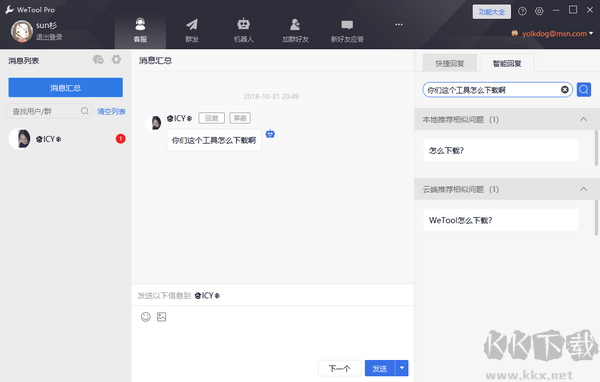Open the 群发 mass-send tab
Screen dimensions: 600x382
tap(192, 30)
